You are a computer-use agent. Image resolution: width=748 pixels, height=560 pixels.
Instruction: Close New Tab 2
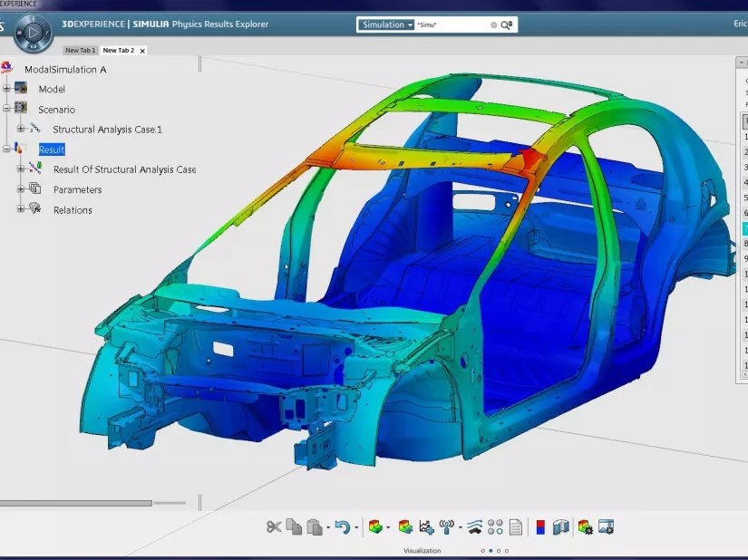pyautogui.click(x=142, y=51)
